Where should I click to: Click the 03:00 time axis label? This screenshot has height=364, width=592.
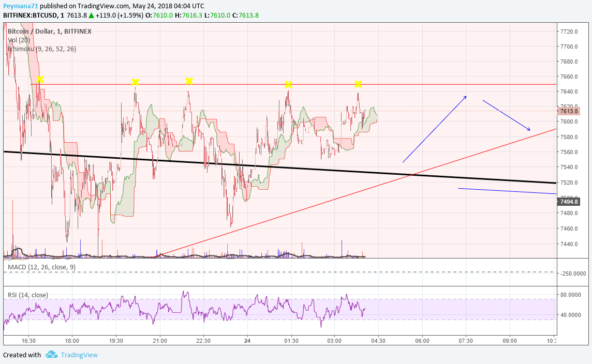[334, 341]
